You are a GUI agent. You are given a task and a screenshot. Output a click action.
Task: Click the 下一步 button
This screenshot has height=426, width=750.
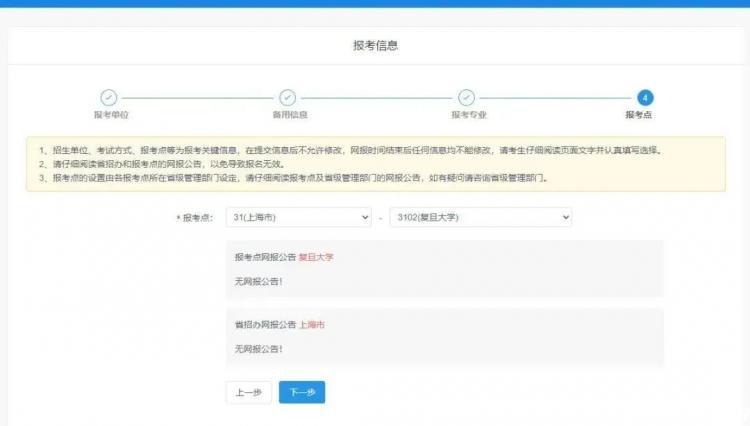[302, 393]
